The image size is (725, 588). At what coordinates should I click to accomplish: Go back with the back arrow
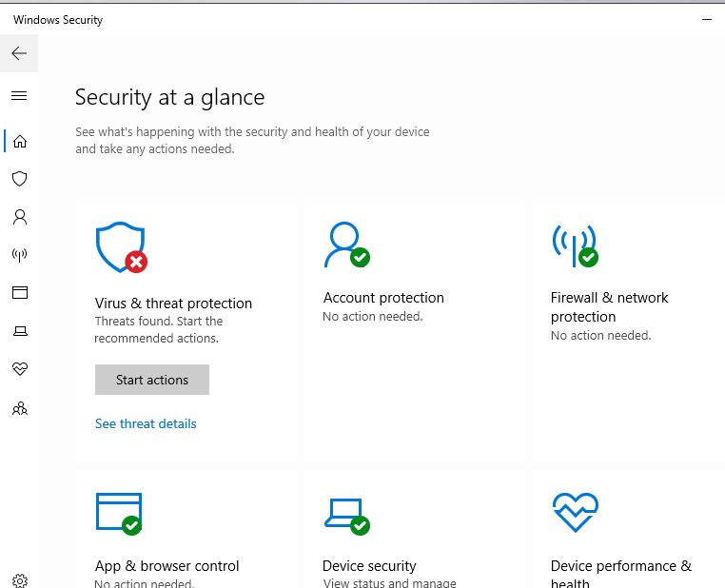coord(19,53)
